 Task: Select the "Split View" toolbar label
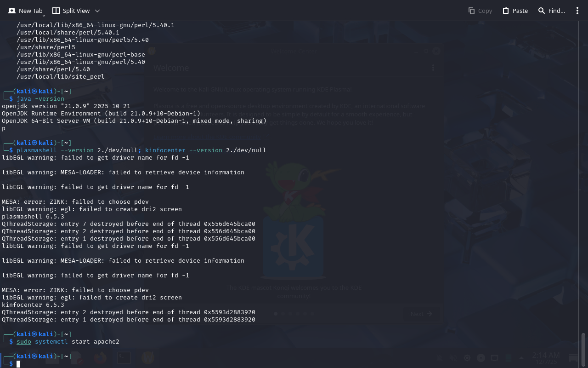pos(76,11)
